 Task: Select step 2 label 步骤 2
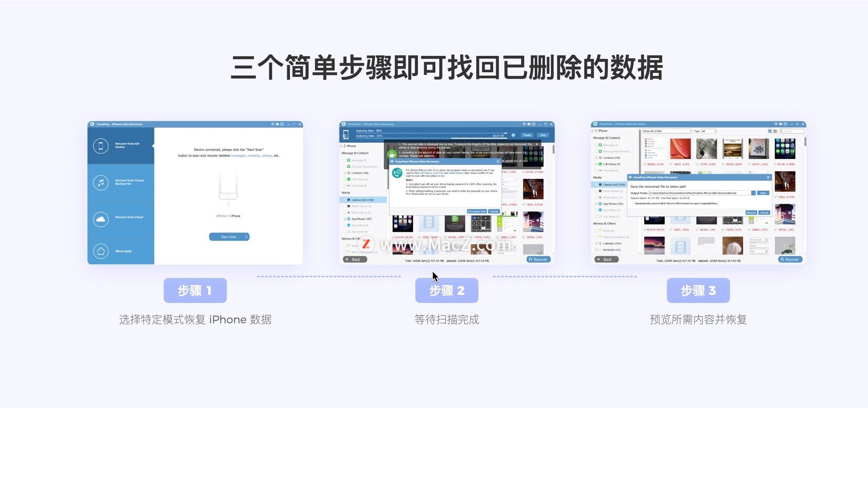coord(447,291)
